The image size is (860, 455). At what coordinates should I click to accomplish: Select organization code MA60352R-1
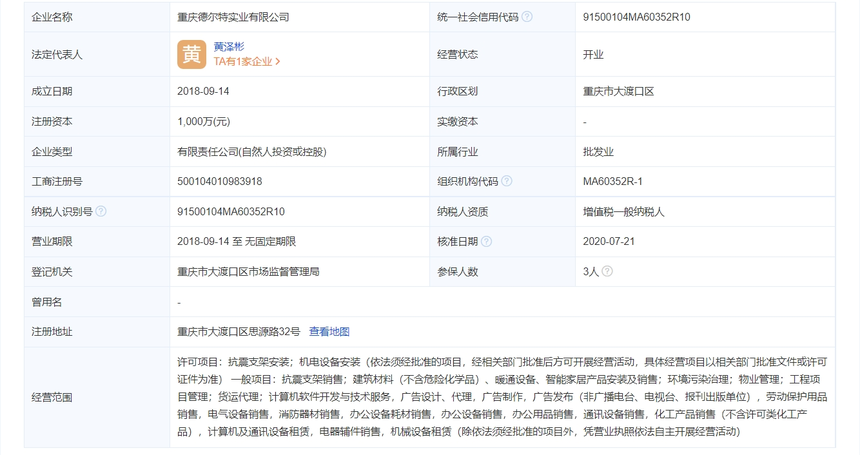pyautogui.click(x=613, y=181)
